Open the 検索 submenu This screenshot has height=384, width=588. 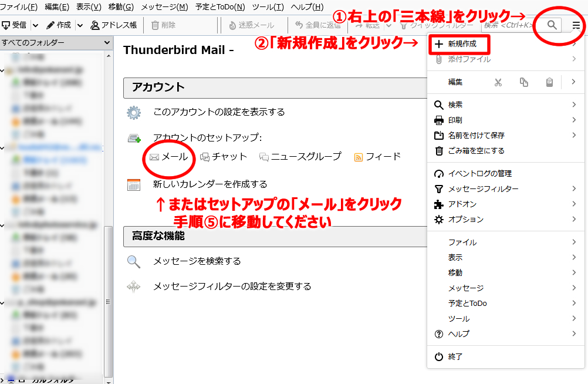[505, 105]
